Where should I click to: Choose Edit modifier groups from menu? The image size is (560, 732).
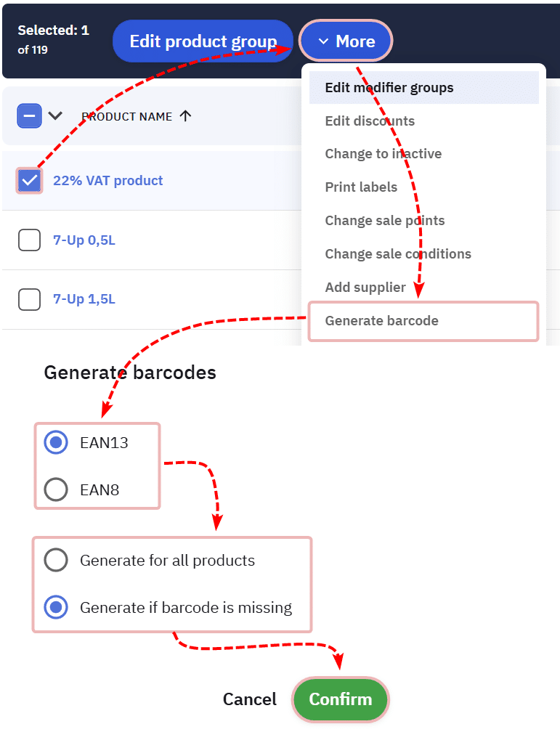pyautogui.click(x=389, y=88)
